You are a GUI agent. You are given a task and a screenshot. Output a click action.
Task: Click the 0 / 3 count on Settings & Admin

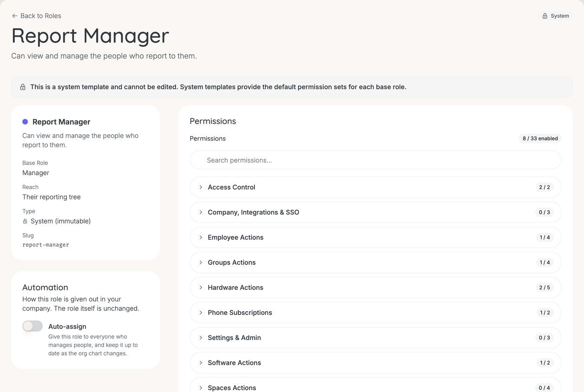(544, 338)
